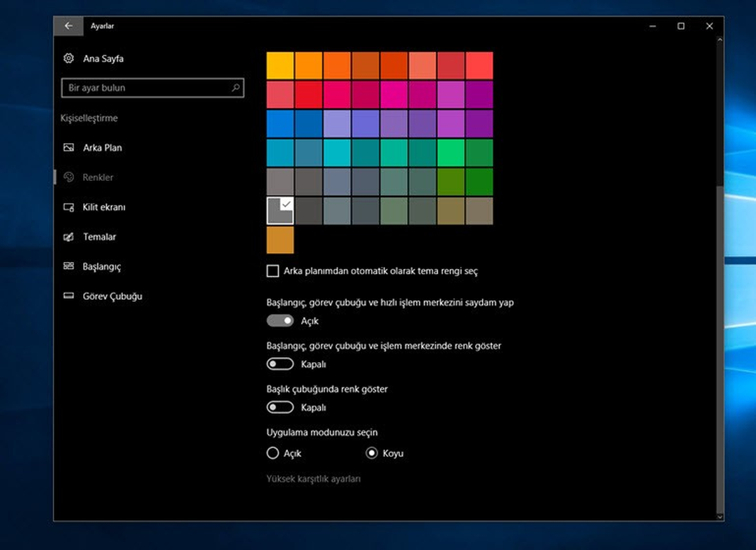The width and height of the screenshot is (756, 550).
Task: Select the Açık app mode radio button
Action: coord(273,453)
